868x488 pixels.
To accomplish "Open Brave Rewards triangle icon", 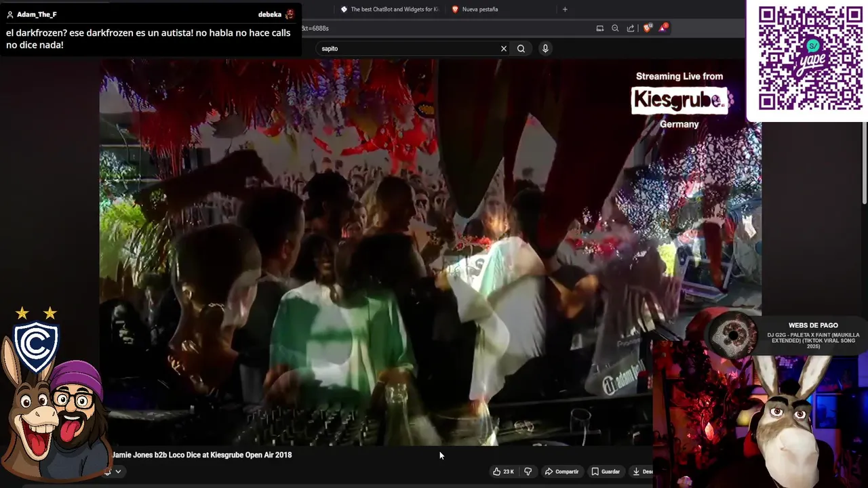I will coord(663,28).
